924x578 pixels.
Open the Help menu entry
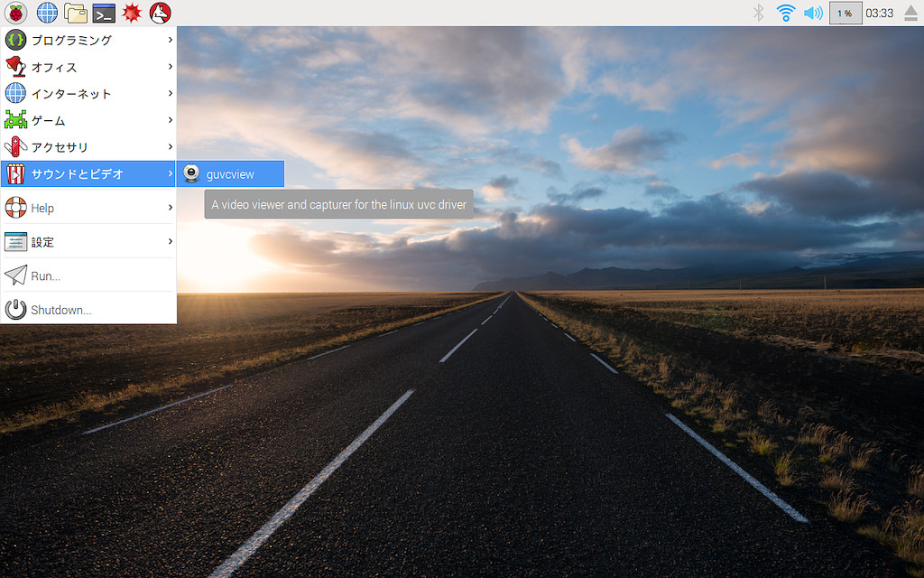click(88, 208)
